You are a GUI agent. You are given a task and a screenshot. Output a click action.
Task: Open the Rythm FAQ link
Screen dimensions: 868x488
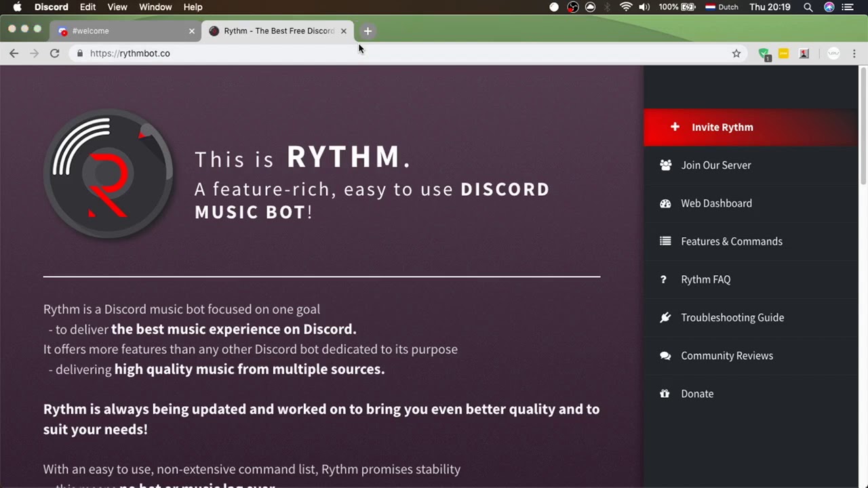(x=751, y=279)
